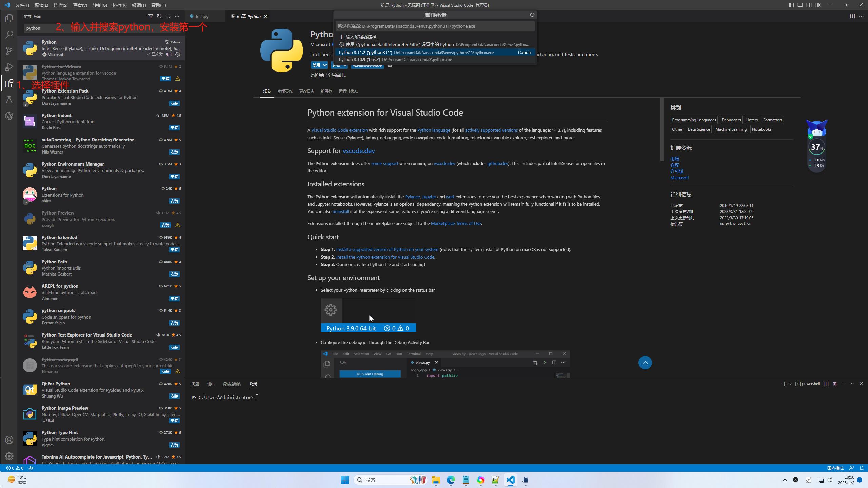This screenshot has height=488, width=868.
Task: Customize layout icon in title bar
Action: (818, 5)
